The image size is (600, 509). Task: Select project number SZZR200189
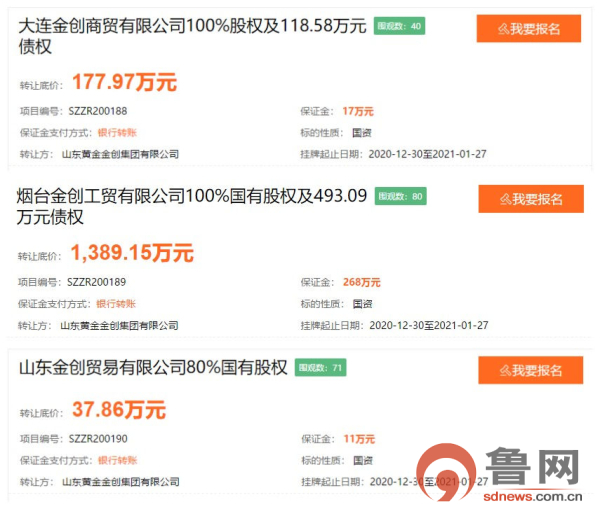tap(96, 282)
